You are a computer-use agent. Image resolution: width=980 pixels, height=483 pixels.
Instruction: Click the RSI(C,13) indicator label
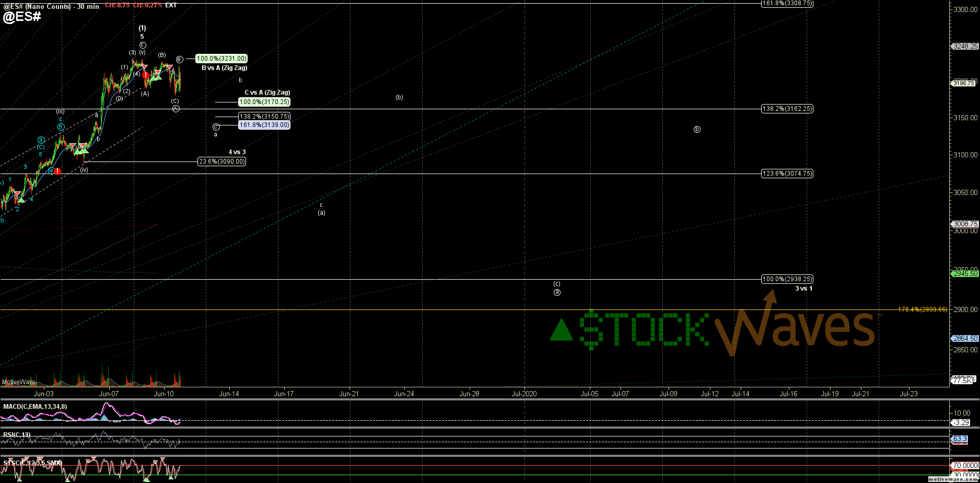(17, 434)
